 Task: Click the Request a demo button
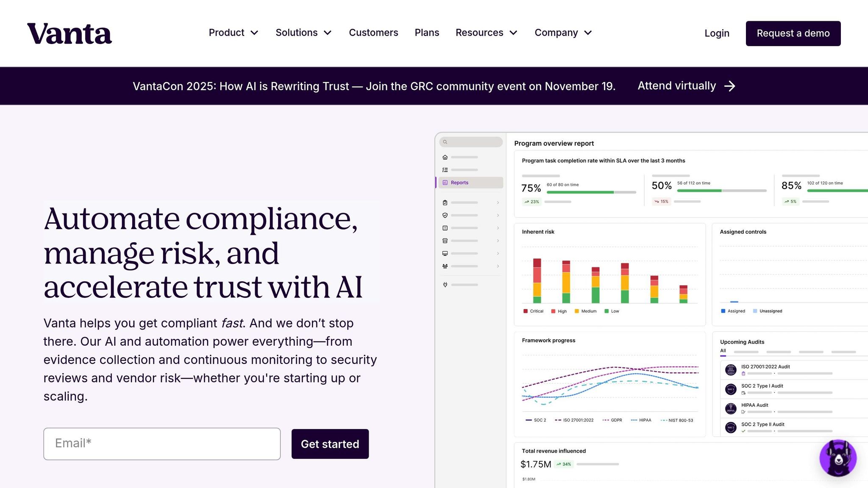[x=793, y=33]
